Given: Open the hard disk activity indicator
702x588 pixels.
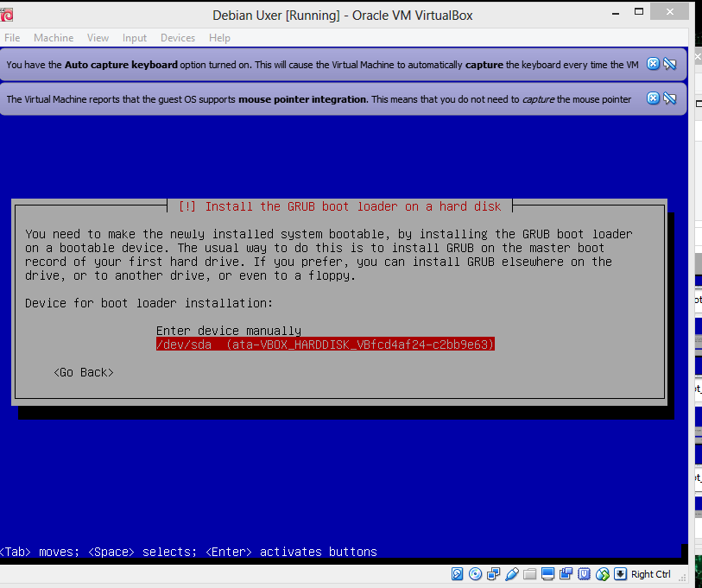Looking at the screenshot, I should tap(457, 573).
